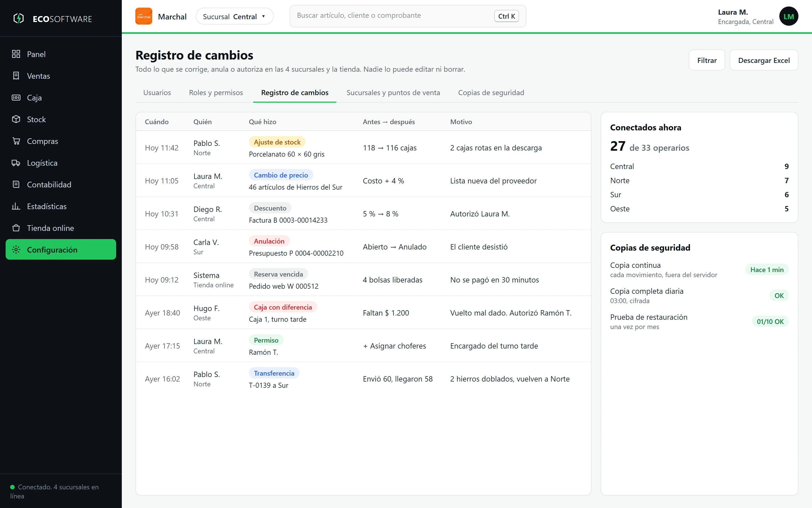Download the log with Descargar Excel
Image resolution: width=812 pixels, height=508 pixels.
764,60
